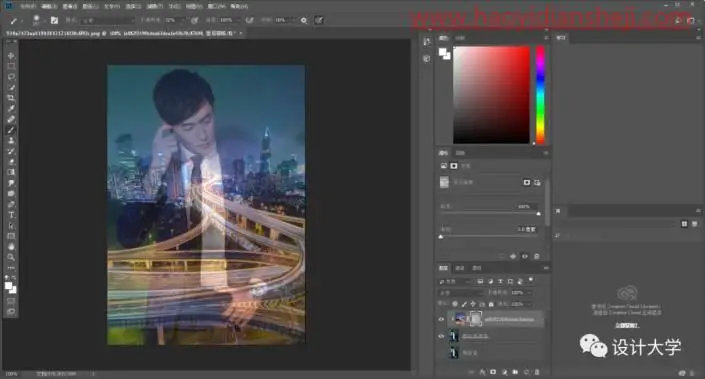This screenshot has width=705, height=379.
Task: Click the pressure-for-size icon at options bar end
Action: pos(319,20)
